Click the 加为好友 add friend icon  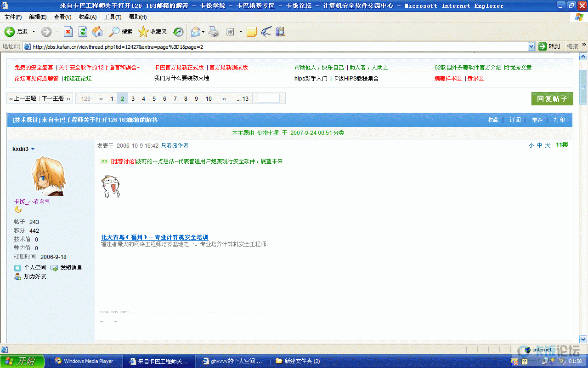(x=17, y=276)
